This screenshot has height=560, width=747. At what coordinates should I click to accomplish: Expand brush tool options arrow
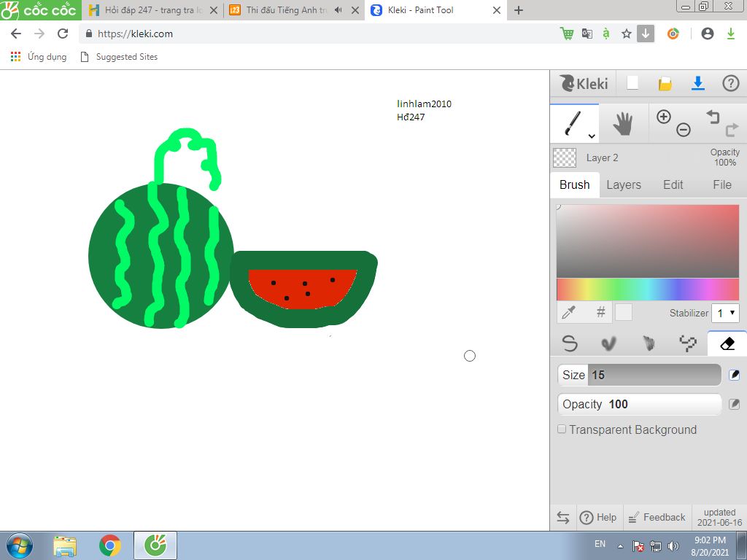click(592, 136)
